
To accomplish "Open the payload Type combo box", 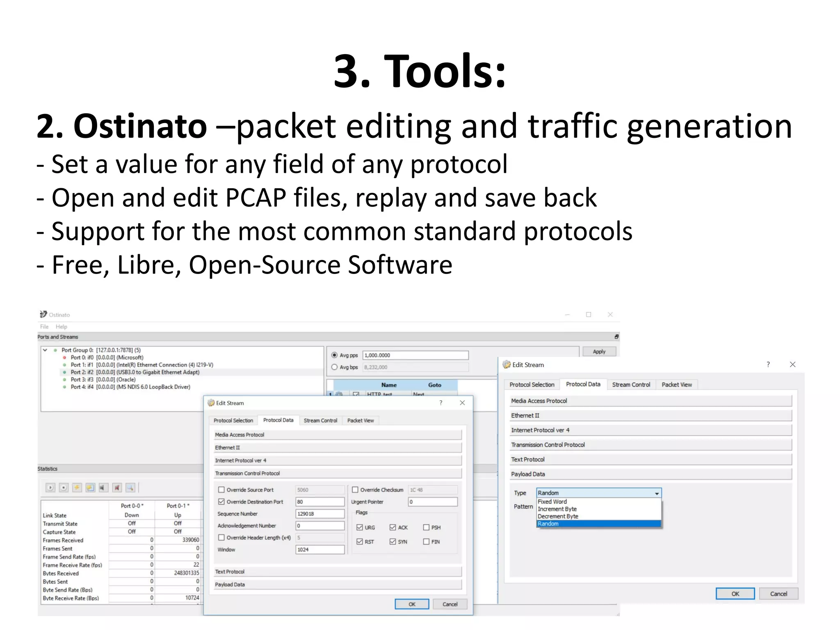I will 599,493.
